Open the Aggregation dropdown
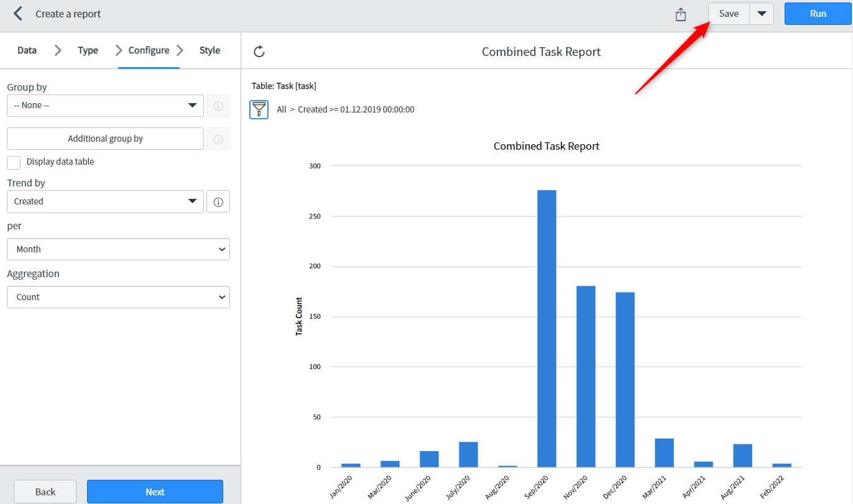 pyautogui.click(x=118, y=296)
